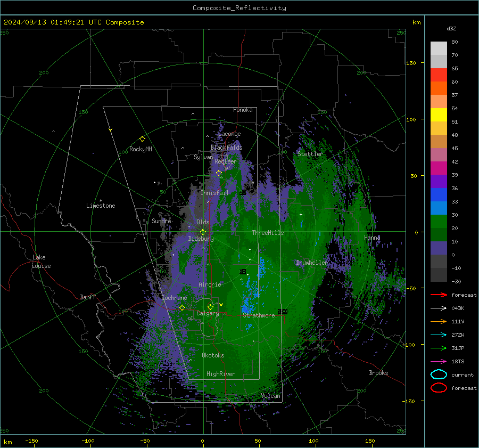This screenshot has height=448, width=479.
Task: Click the RockyMH label
Action: tap(141, 149)
